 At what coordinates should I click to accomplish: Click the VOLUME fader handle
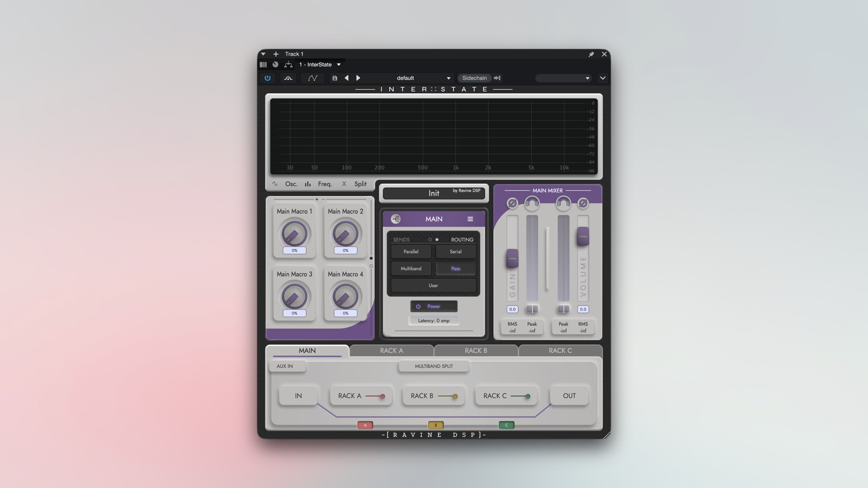(583, 236)
